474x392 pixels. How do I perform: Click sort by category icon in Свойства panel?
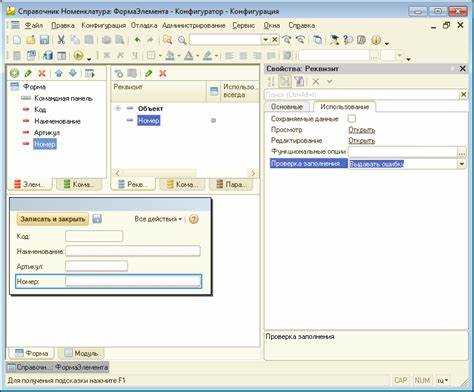(284, 82)
